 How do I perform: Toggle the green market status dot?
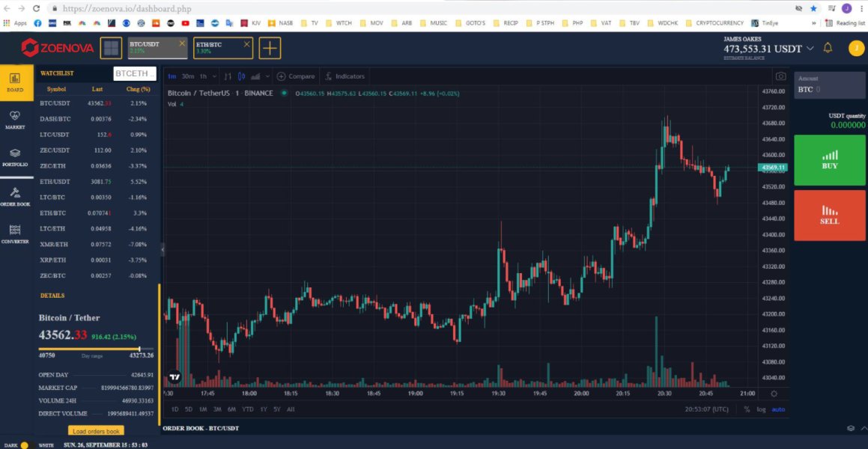(284, 93)
